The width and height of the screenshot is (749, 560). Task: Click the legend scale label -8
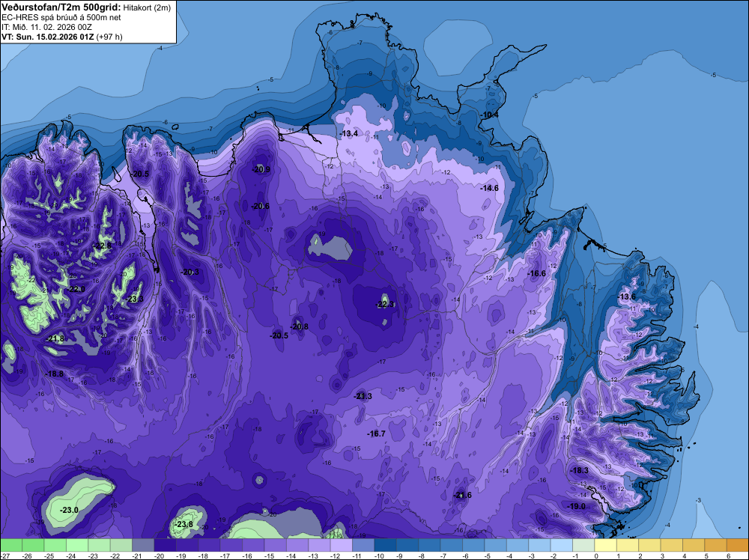422,556
